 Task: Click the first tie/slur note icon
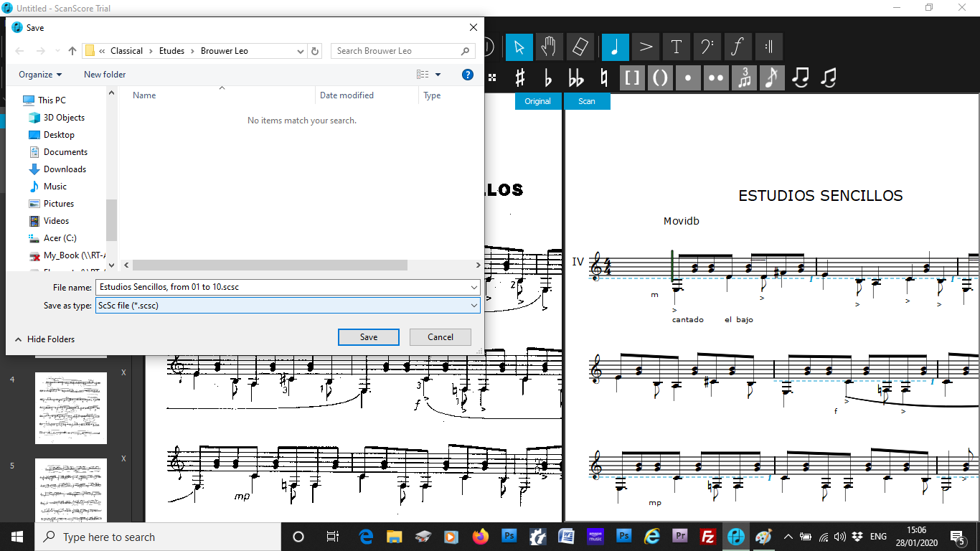coord(801,77)
